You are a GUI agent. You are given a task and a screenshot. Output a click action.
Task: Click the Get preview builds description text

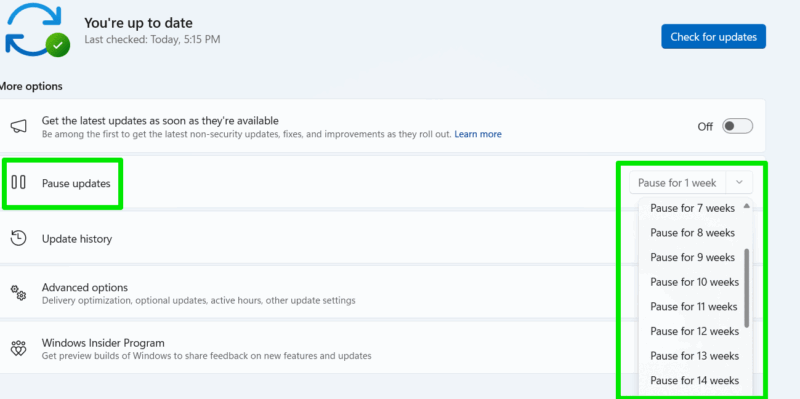click(x=207, y=356)
